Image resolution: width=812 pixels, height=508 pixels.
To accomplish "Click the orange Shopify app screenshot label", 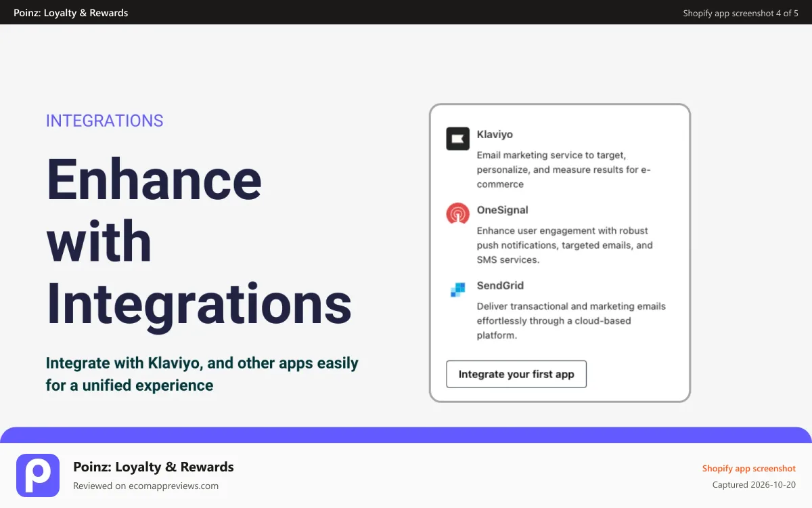I will click(749, 468).
